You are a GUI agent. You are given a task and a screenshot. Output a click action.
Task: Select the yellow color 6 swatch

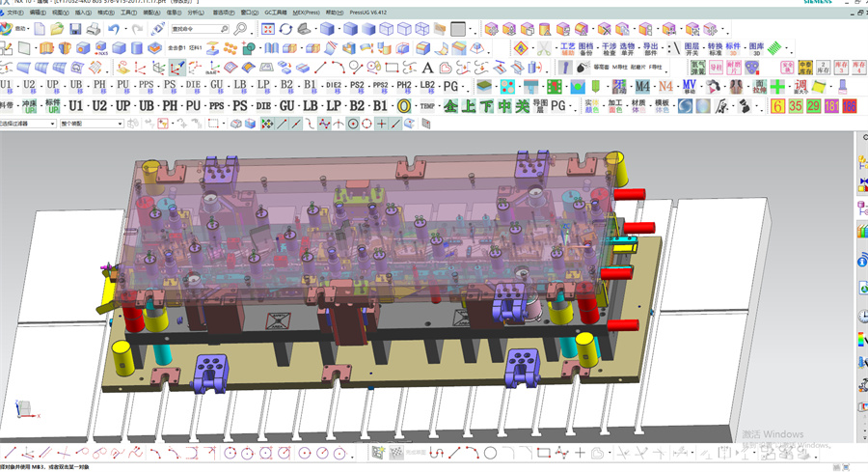pyautogui.click(x=777, y=106)
